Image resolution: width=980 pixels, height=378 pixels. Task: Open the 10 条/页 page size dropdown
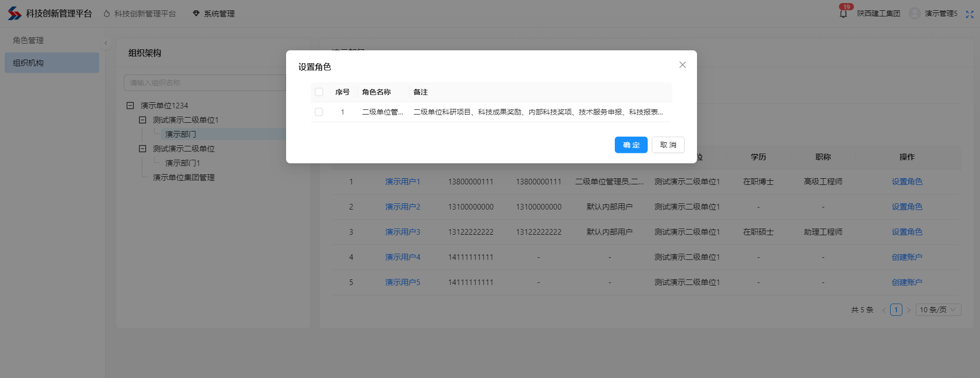pos(938,310)
